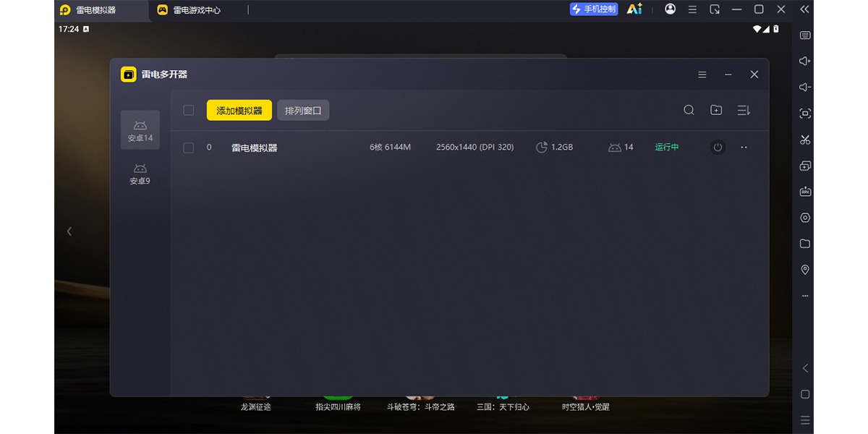Tick the select-all checkbox beside 添加模拟器
Viewport: 868px width, 434px height.
(x=188, y=111)
